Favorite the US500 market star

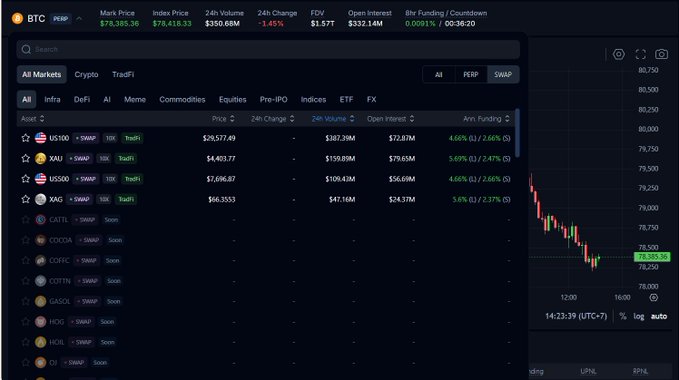click(26, 179)
